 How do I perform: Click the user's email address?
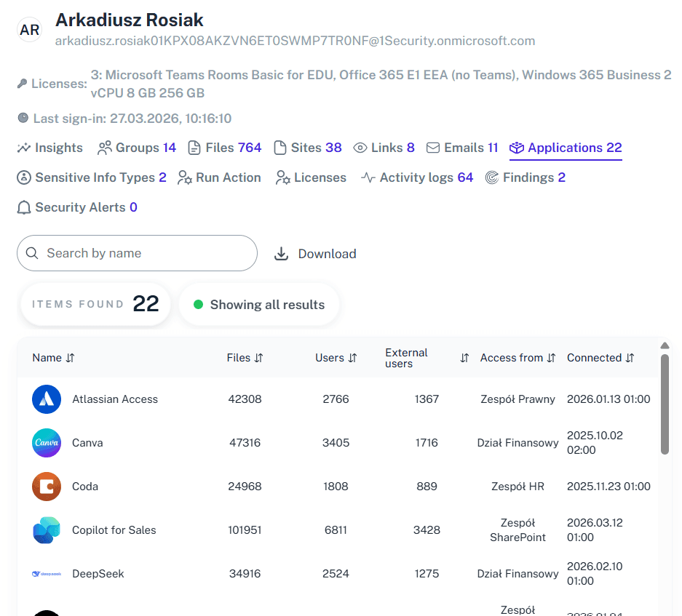pyautogui.click(x=295, y=41)
